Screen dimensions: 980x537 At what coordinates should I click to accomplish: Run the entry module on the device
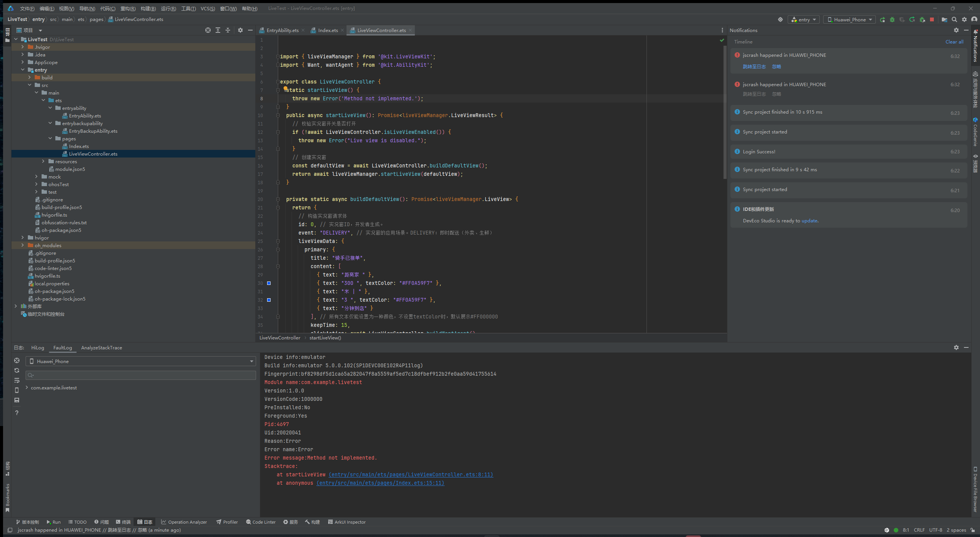882,19
